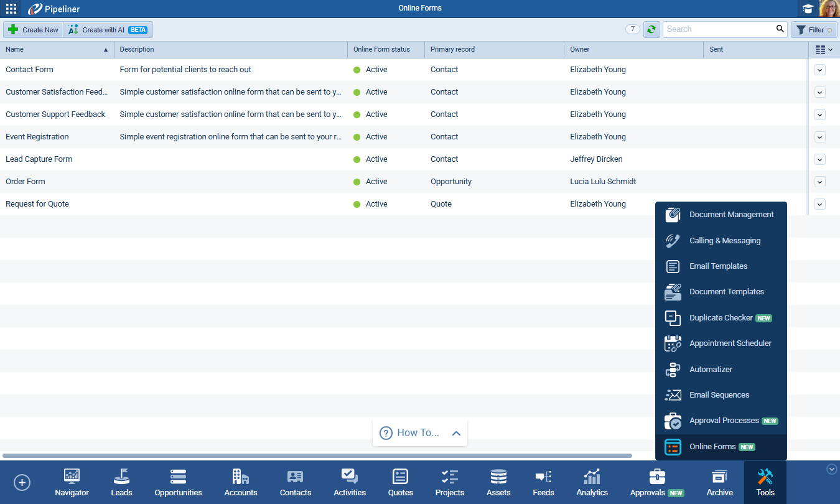Sort by Online Form status column
This screenshot has height=504, width=840.
point(386,50)
